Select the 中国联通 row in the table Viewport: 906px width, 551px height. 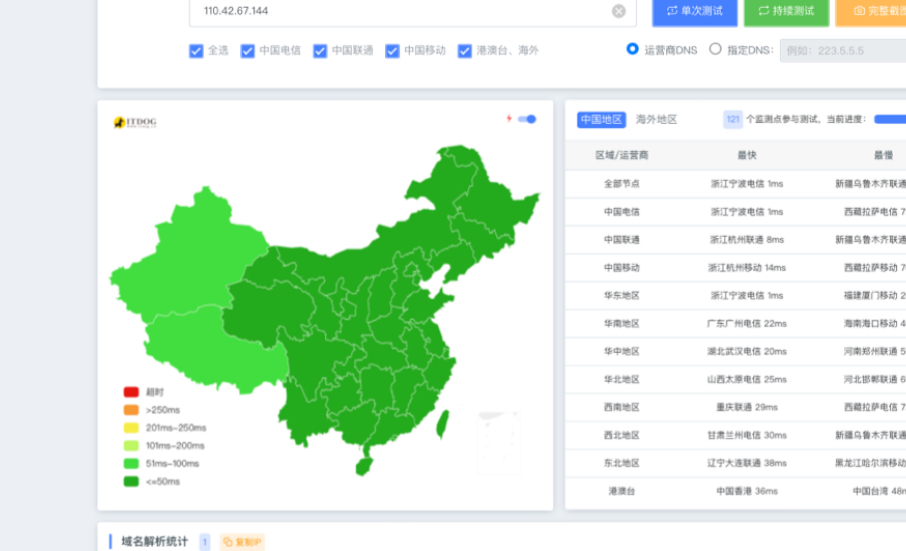(x=622, y=240)
